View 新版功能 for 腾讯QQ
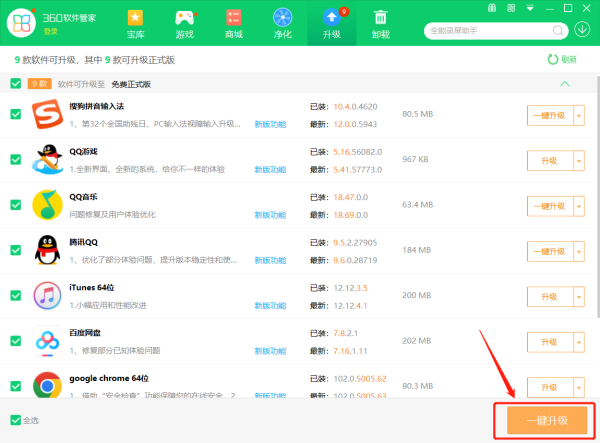 tap(270, 260)
